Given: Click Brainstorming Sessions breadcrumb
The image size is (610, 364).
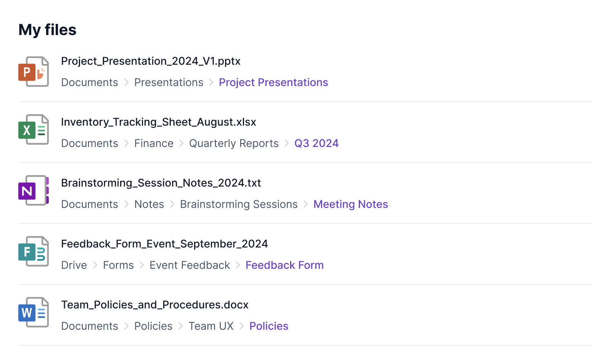Looking at the screenshot, I should point(239,204).
